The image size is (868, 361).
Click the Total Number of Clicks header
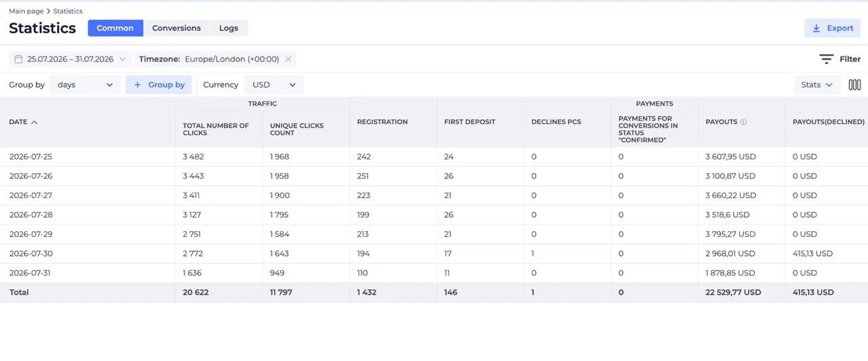click(216, 129)
